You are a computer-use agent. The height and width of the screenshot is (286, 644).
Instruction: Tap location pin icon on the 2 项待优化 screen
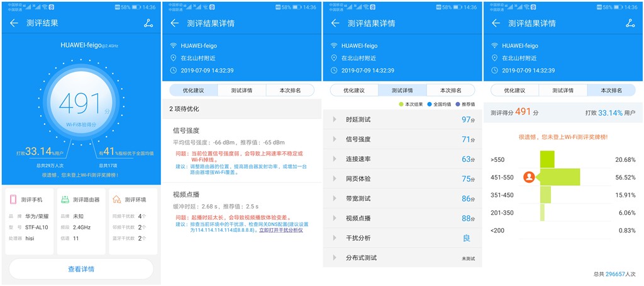tap(174, 58)
